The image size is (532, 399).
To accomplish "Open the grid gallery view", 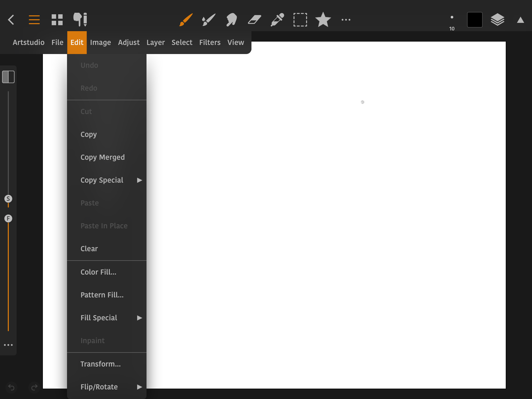I will point(57,20).
